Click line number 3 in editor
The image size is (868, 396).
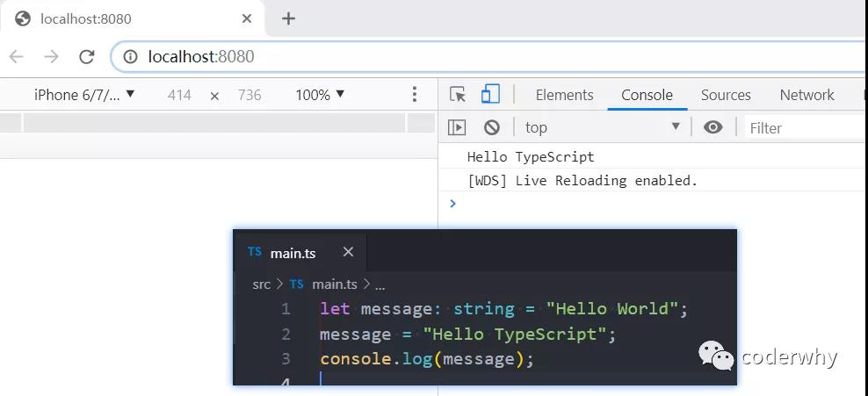click(x=286, y=359)
